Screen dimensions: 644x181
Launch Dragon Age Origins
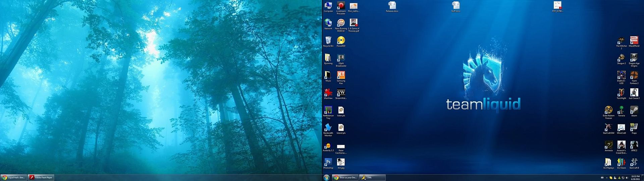(x=634, y=60)
